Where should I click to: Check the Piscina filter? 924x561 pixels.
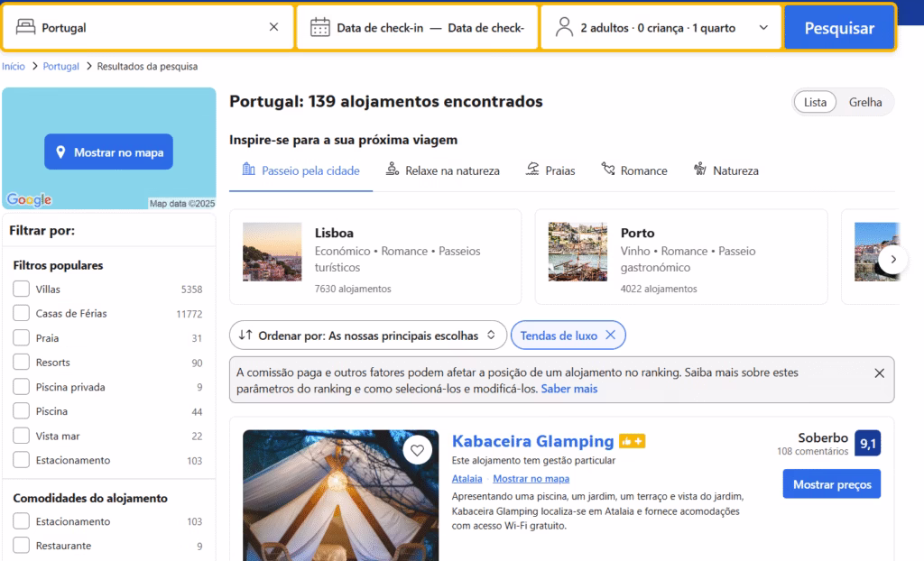22,410
